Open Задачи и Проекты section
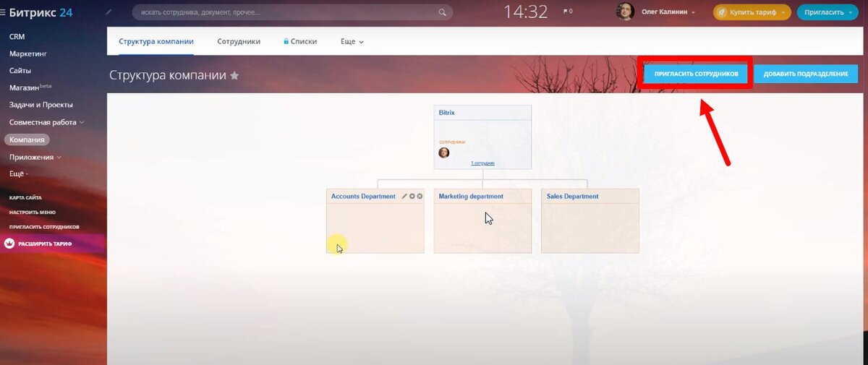 [41, 105]
